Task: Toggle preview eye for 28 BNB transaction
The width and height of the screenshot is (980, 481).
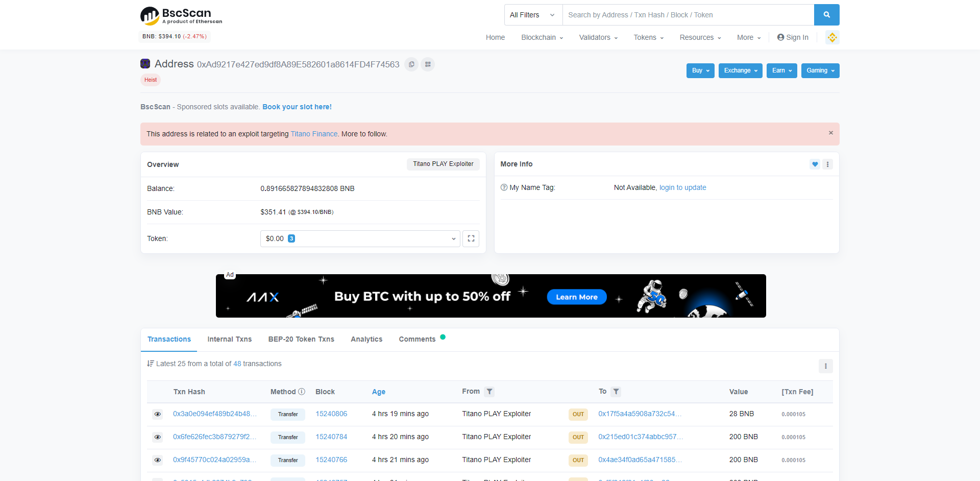Action: 158,414
